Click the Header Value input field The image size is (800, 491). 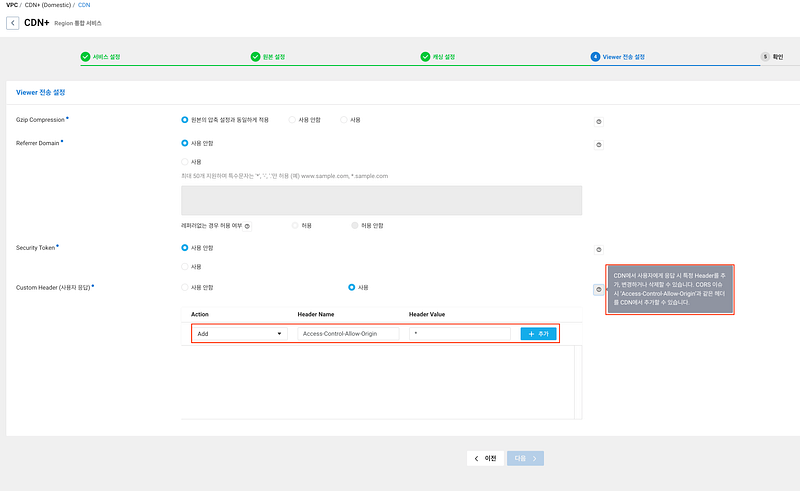[460, 334]
